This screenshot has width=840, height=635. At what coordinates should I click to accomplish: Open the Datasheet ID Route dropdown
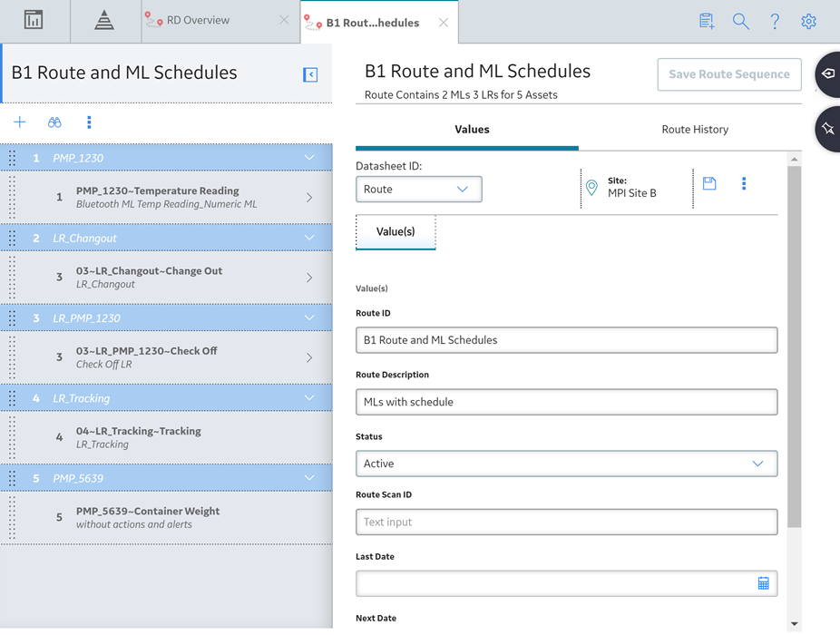point(419,190)
